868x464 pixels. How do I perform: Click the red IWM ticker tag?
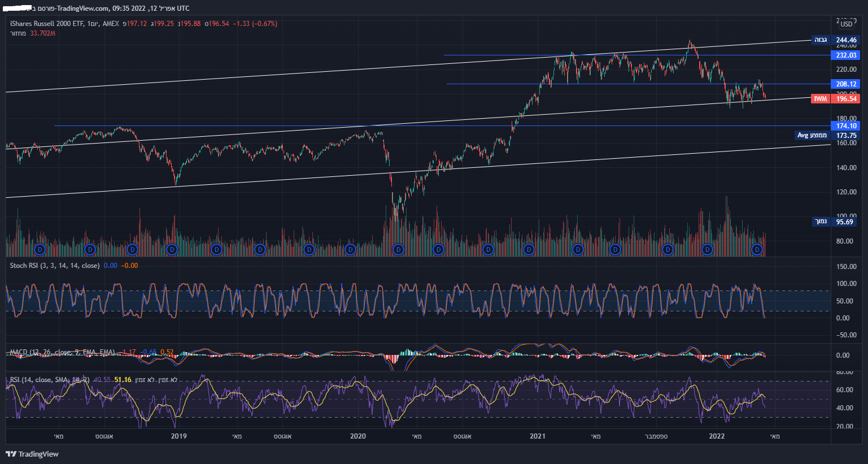point(821,99)
